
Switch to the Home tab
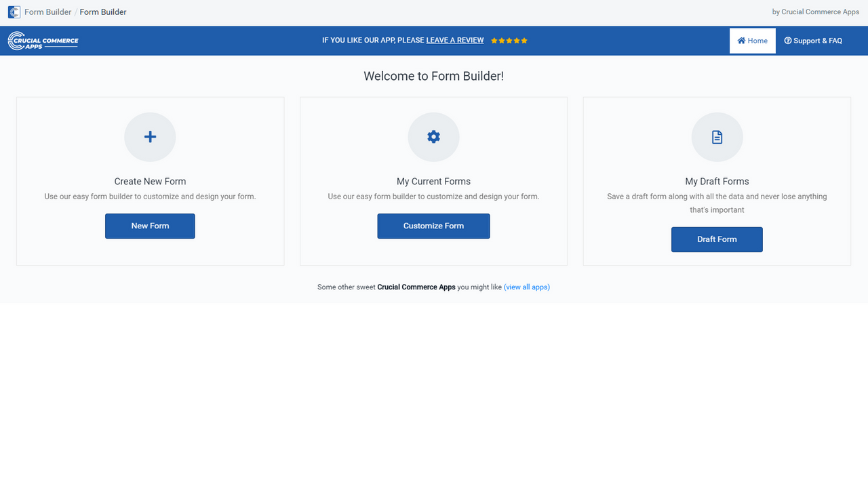[x=752, y=40]
